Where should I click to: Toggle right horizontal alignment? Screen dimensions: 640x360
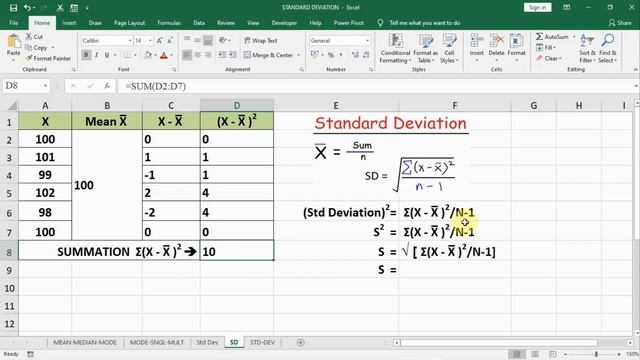[x=208, y=55]
